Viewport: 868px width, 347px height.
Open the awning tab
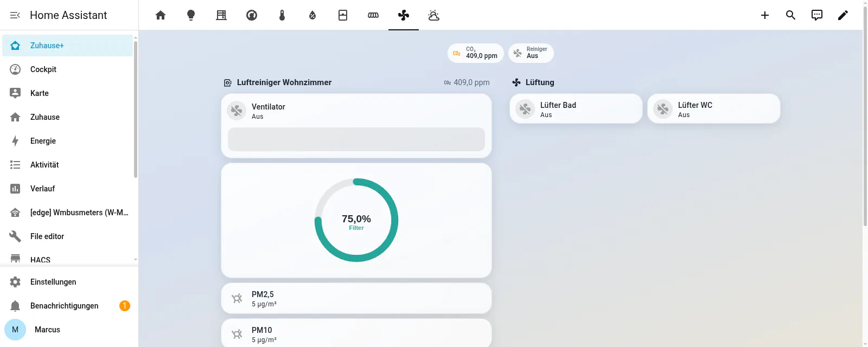[x=373, y=15]
